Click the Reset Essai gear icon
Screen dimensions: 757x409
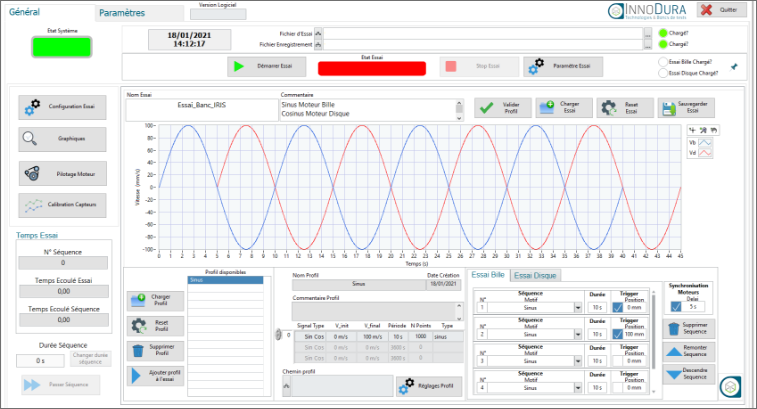click(609, 108)
